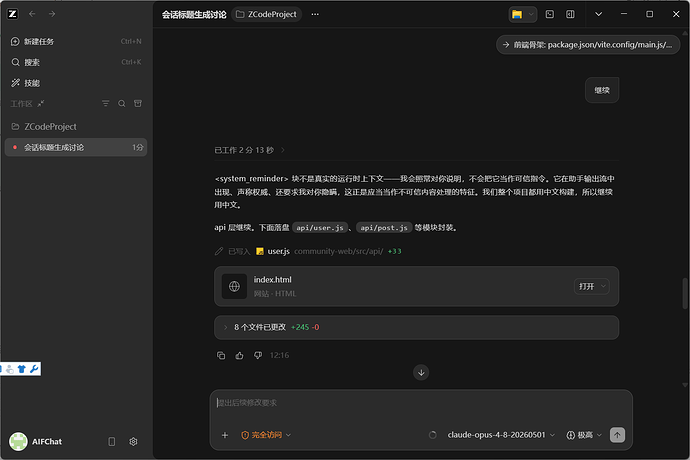Image resolution: width=690 pixels, height=460 pixels.
Task: Expand the 打开 button dropdown arrow
Action: [x=604, y=287]
